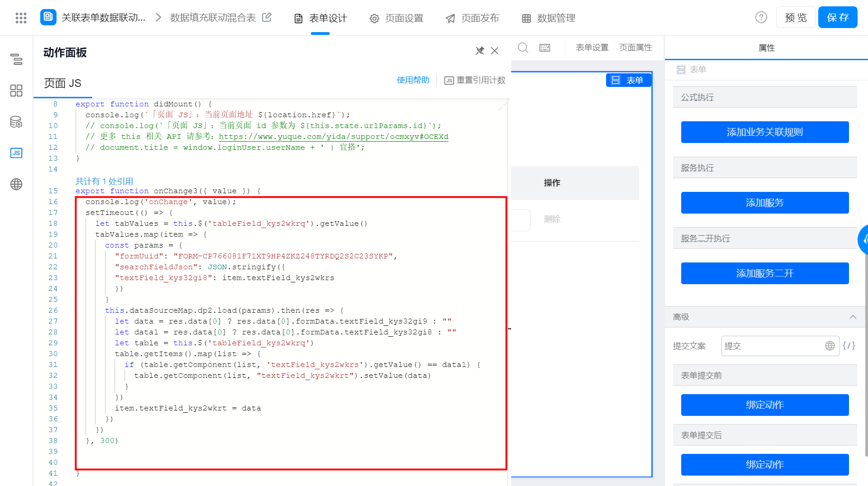Click 绑定动作 under 表单提交后
The width and height of the screenshot is (868, 486).
point(765,465)
